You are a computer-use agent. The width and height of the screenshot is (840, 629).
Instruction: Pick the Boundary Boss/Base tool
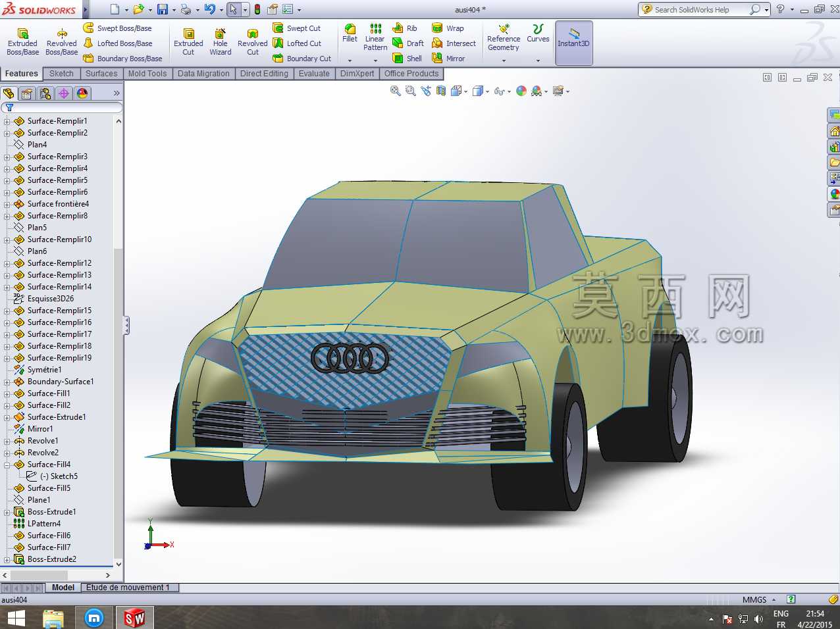click(x=122, y=59)
